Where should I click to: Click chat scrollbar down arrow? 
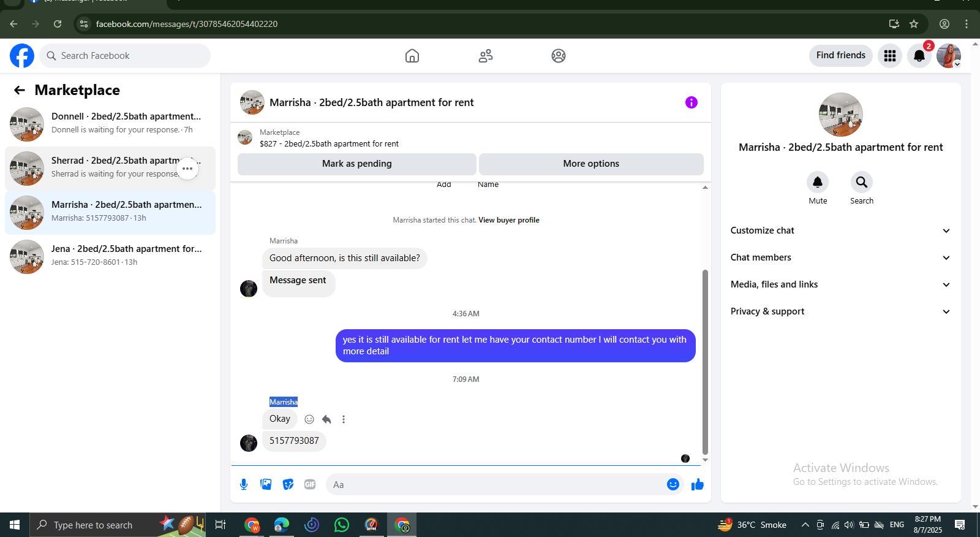tap(705, 460)
